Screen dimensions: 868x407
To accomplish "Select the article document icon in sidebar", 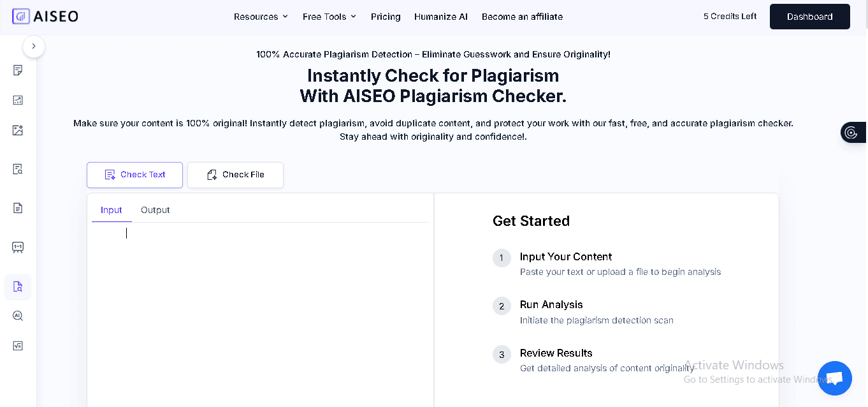I will tap(17, 208).
